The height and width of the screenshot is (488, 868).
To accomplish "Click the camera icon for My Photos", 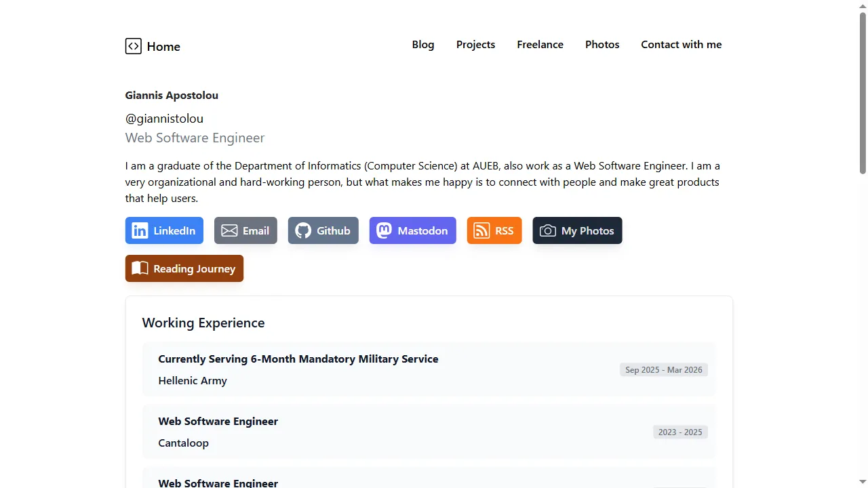I will pos(548,230).
